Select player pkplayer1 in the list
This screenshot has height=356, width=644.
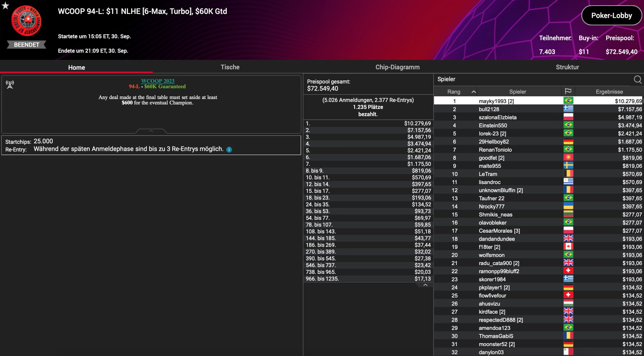tap(538, 287)
